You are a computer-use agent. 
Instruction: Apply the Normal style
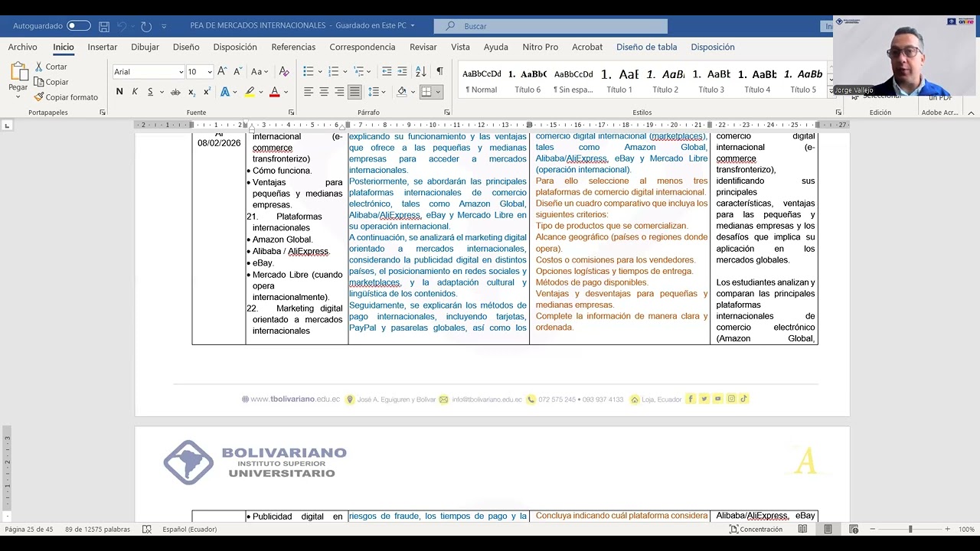tap(482, 81)
